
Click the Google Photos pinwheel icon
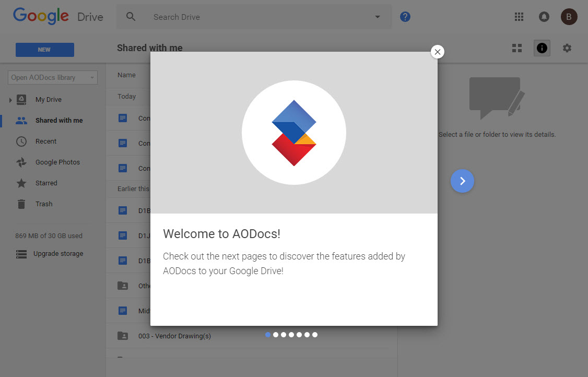point(21,162)
